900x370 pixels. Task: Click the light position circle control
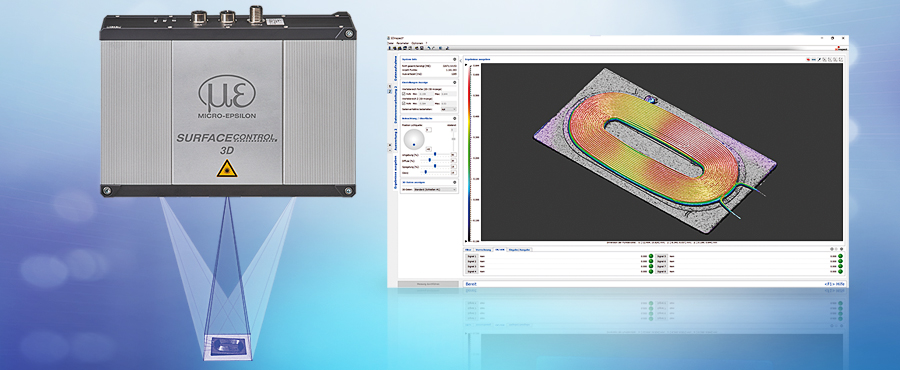[414, 139]
